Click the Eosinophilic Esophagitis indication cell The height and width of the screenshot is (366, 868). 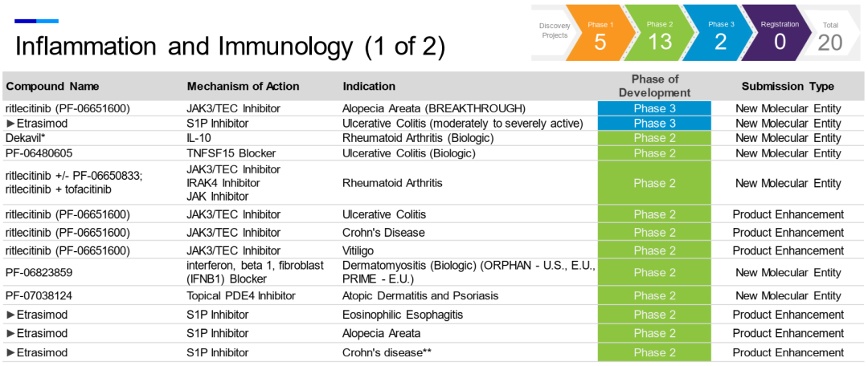(x=403, y=315)
